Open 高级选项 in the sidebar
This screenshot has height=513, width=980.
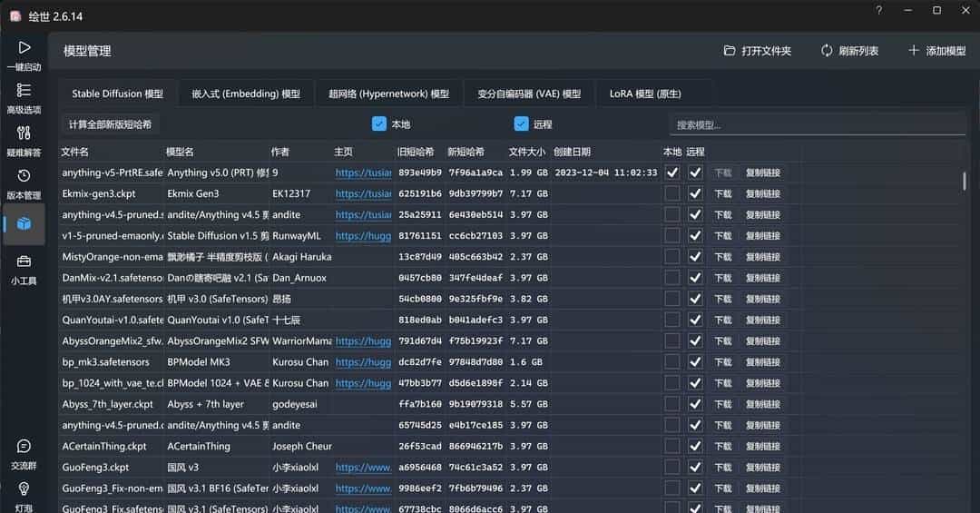click(24, 90)
